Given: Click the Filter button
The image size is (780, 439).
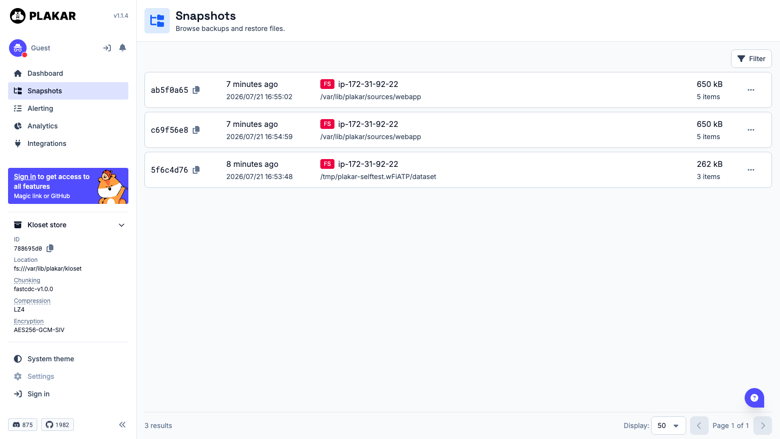Looking at the screenshot, I should (751, 59).
